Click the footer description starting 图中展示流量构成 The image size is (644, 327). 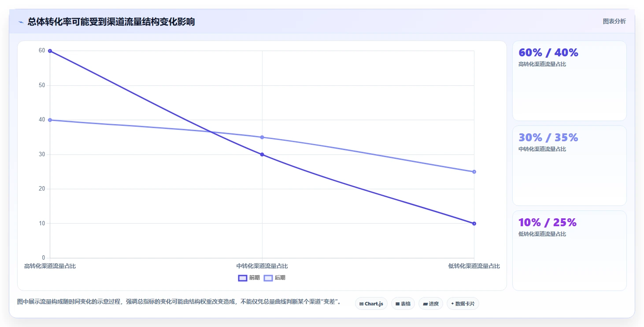pos(179,302)
